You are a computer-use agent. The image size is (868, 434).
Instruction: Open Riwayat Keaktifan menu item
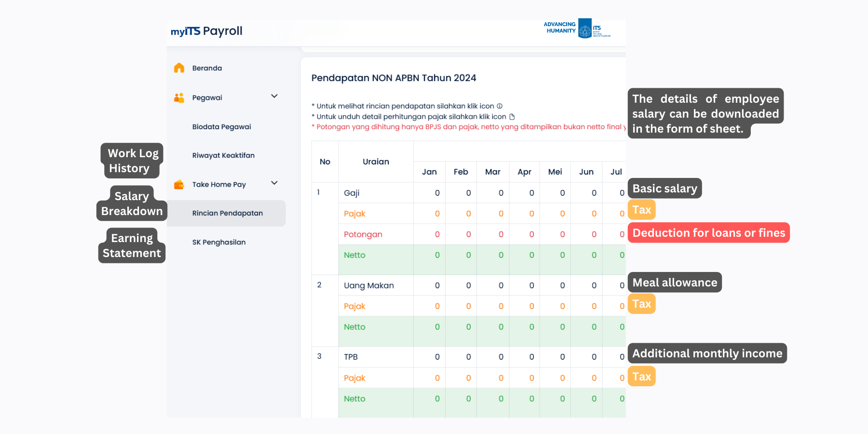coord(223,155)
